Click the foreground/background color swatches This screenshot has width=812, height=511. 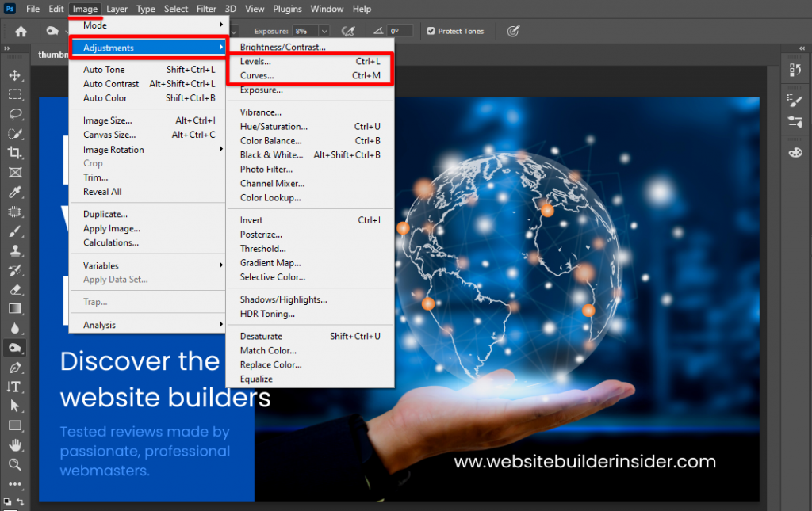click(x=8, y=502)
